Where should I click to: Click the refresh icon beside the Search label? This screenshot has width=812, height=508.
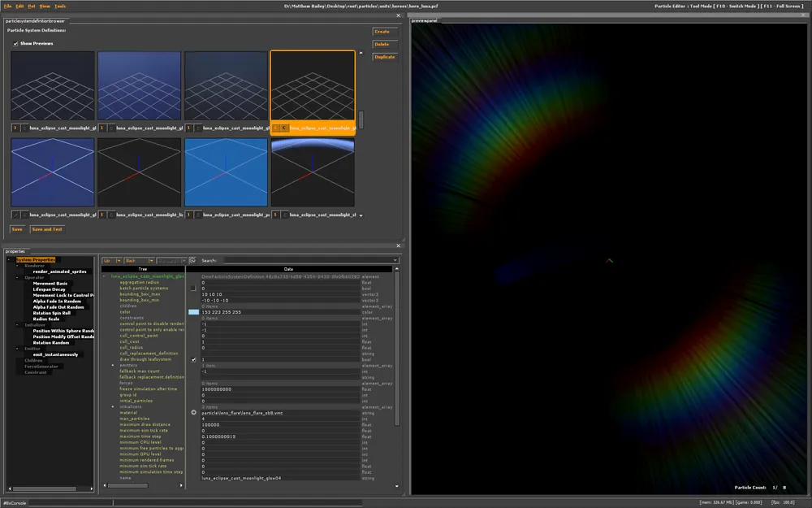pos(192,260)
